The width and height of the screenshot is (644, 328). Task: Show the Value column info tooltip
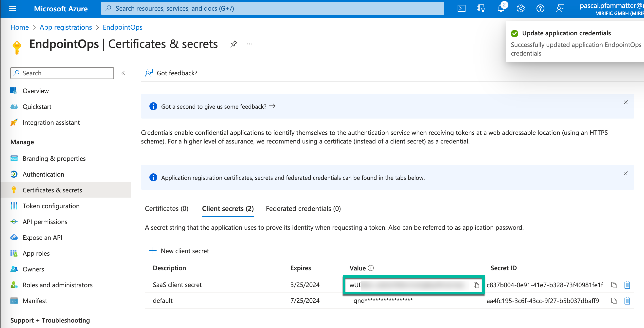click(371, 268)
